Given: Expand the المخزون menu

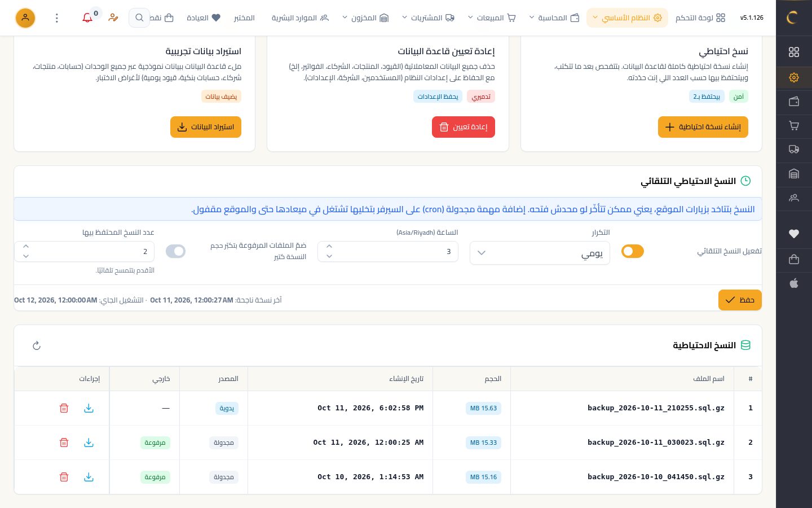Looking at the screenshot, I should [x=365, y=18].
